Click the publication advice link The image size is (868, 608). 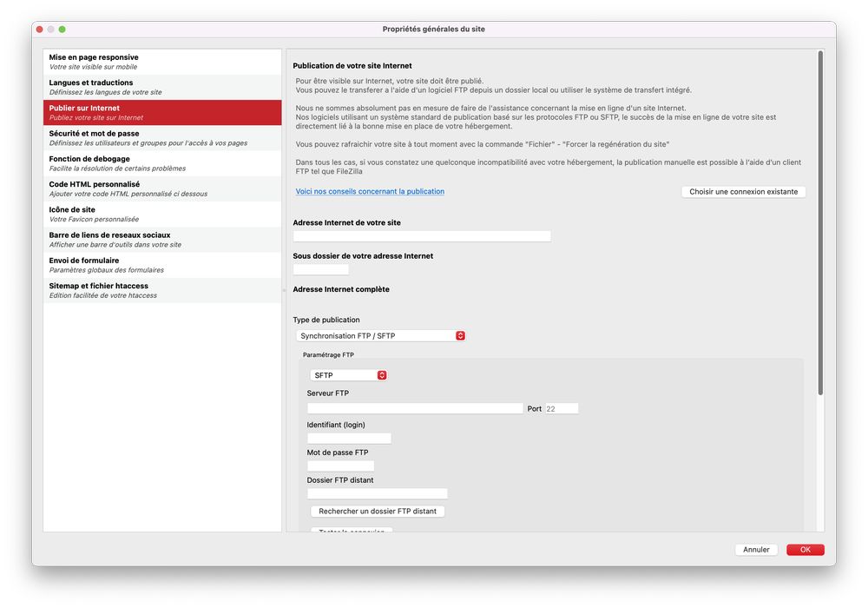370,191
